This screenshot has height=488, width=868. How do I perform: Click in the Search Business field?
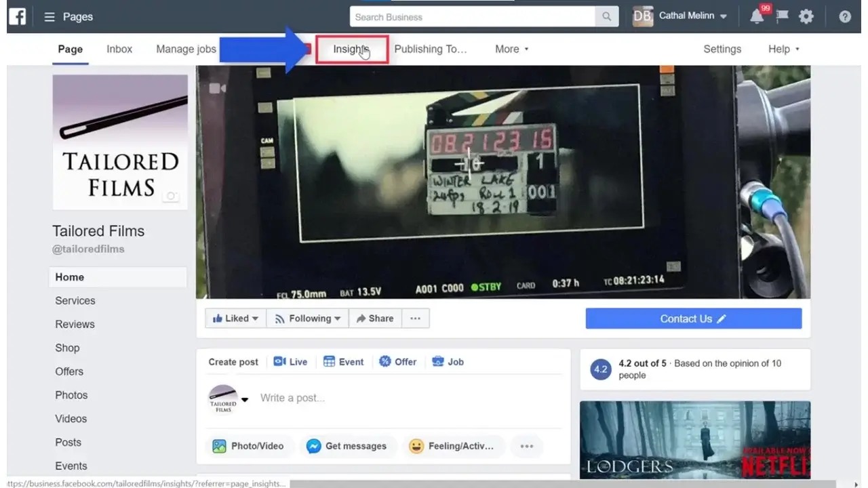(x=473, y=17)
